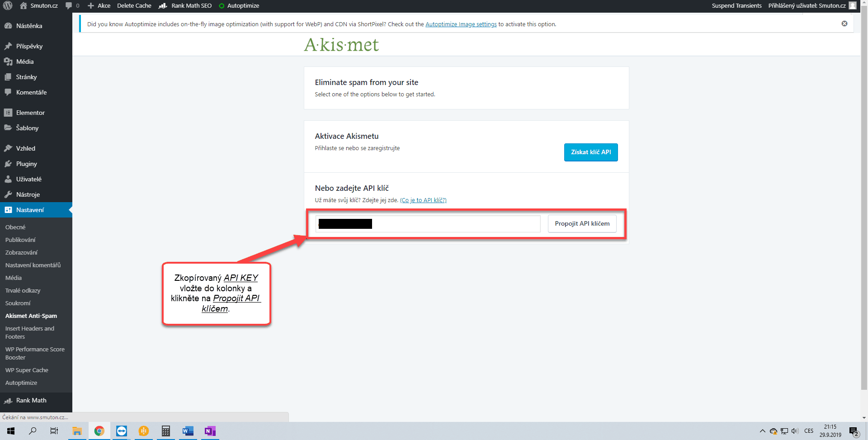868x440 pixels.
Task: Open CES keyboard language switcher
Action: (x=809, y=431)
